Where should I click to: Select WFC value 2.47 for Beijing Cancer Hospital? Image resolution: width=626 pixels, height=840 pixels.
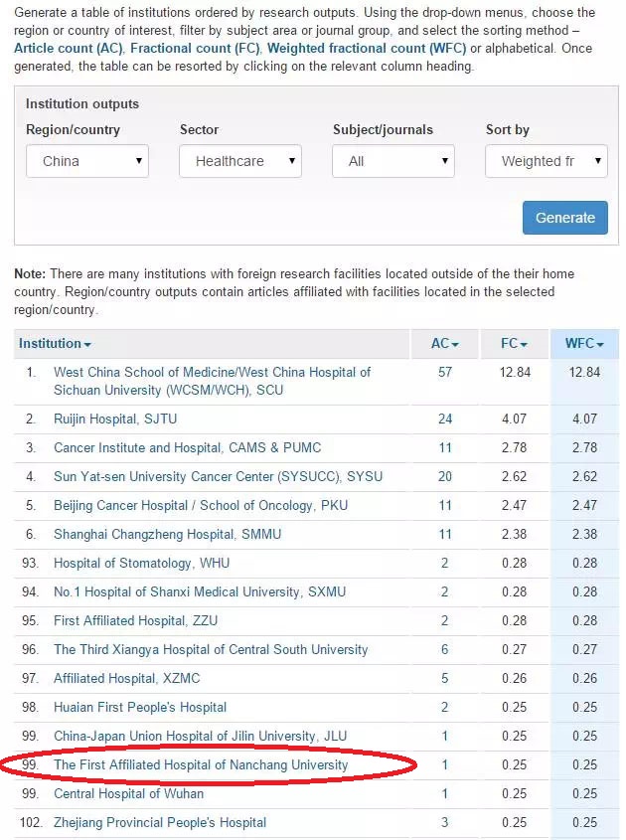(584, 506)
